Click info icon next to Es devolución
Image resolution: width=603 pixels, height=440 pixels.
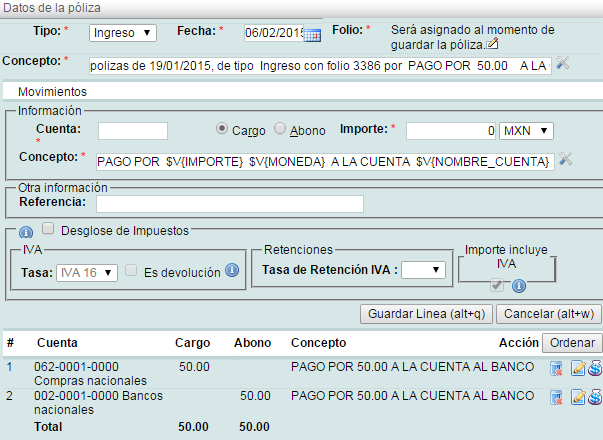[x=231, y=270]
